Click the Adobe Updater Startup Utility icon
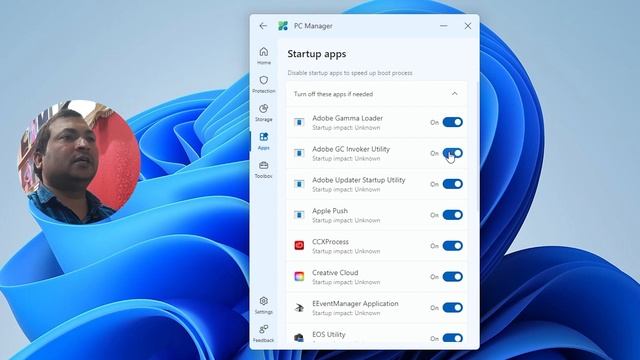Screen dimensions: 640x360 tap(299, 184)
